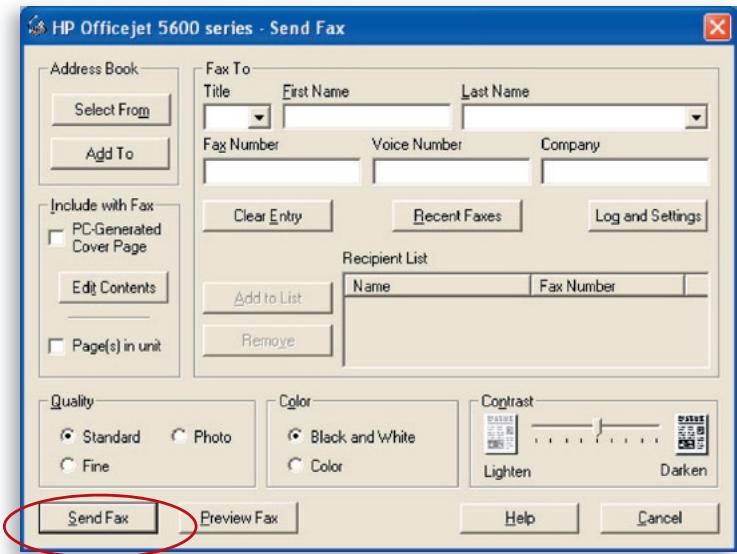Click the Remove button

click(268, 340)
